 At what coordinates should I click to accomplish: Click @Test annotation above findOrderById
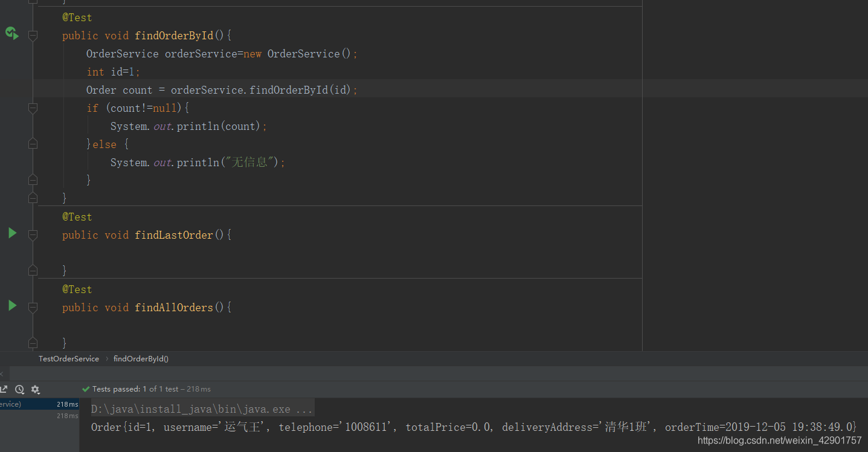[x=77, y=18]
